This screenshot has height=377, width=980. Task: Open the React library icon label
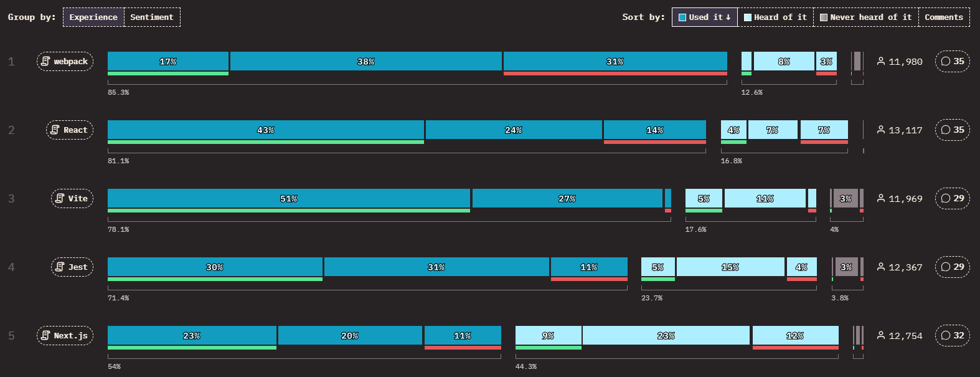tap(70, 130)
